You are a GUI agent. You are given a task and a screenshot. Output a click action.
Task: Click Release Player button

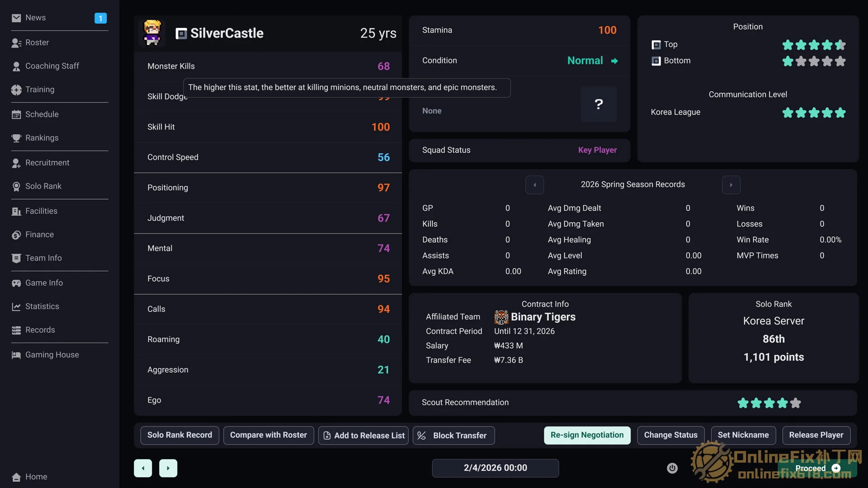coord(816,435)
